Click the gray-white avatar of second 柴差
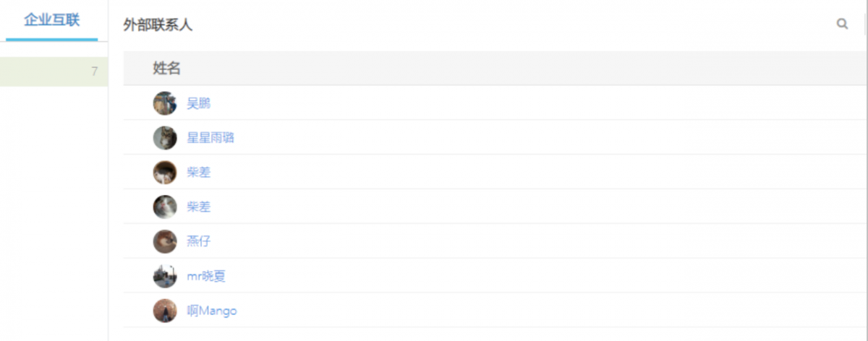 [x=165, y=207]
